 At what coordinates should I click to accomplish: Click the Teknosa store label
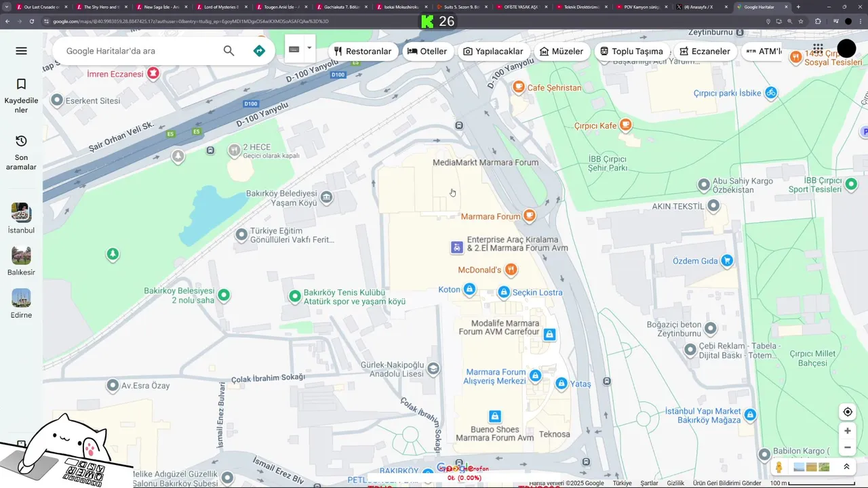(554, 434)
